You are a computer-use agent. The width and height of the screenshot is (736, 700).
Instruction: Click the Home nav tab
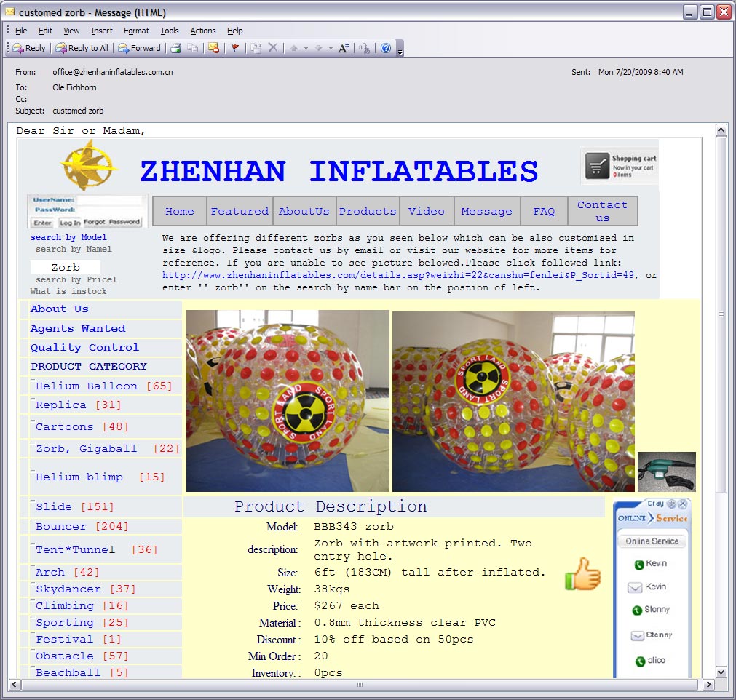pos(179,211)
